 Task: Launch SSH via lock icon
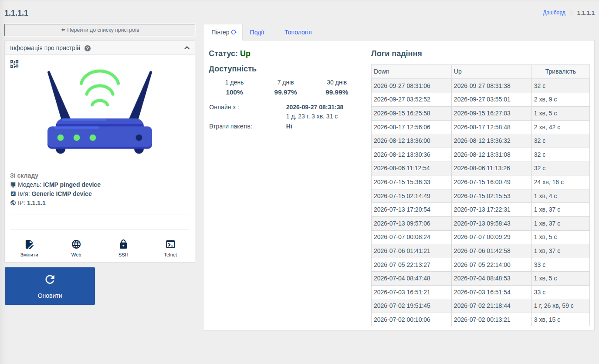pos(123,244)
